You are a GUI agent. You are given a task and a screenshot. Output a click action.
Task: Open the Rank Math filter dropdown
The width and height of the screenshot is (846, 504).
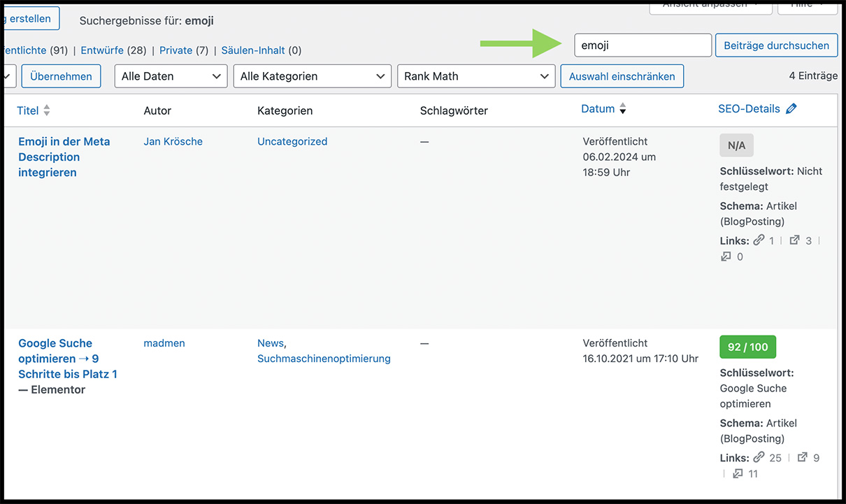(475, 76)
